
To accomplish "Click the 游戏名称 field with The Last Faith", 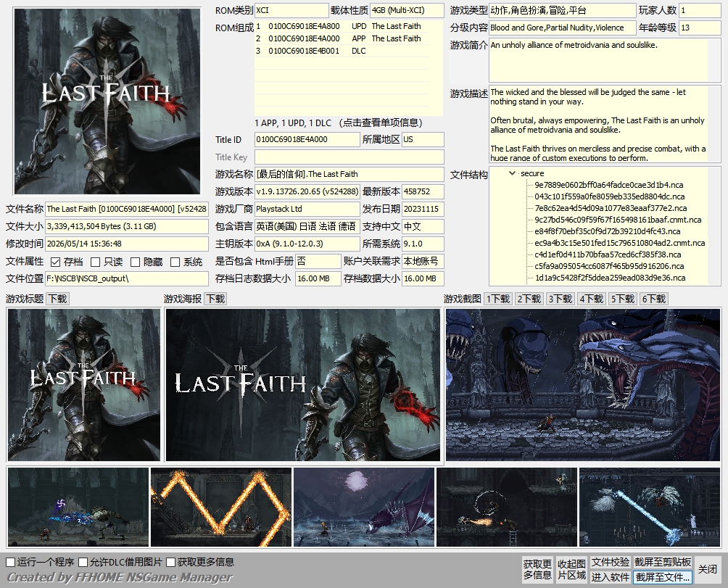I will (x=349, y=174).
